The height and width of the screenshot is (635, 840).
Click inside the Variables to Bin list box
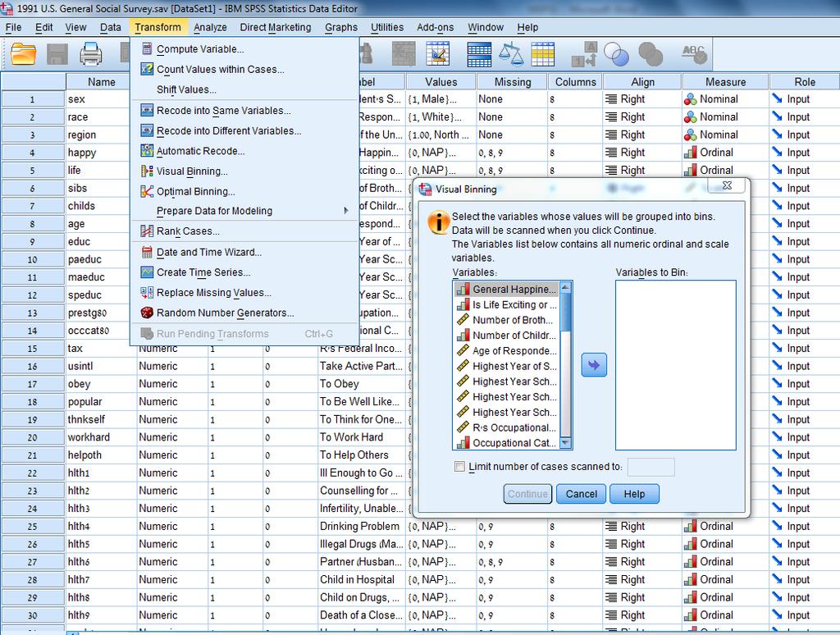point(676,365)
